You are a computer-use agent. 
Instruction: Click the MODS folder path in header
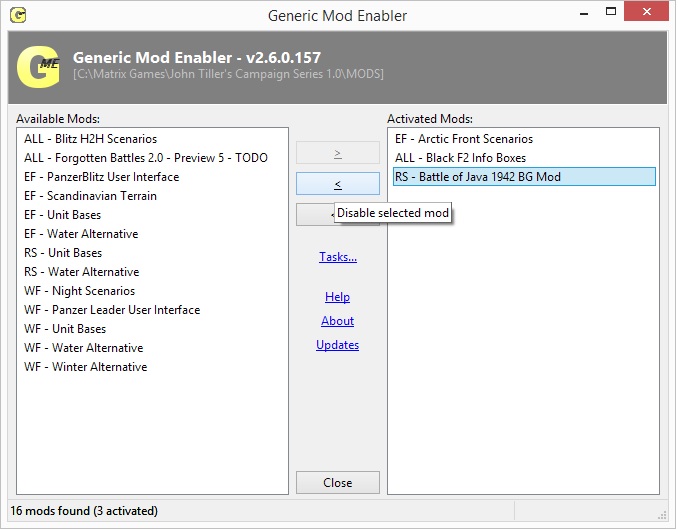point(228,74)
